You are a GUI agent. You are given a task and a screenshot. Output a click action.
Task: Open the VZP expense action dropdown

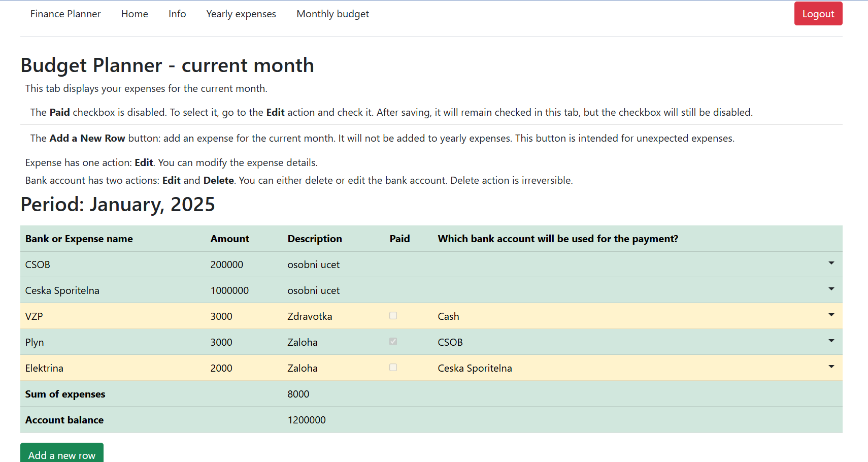click(x=831, y=315)
